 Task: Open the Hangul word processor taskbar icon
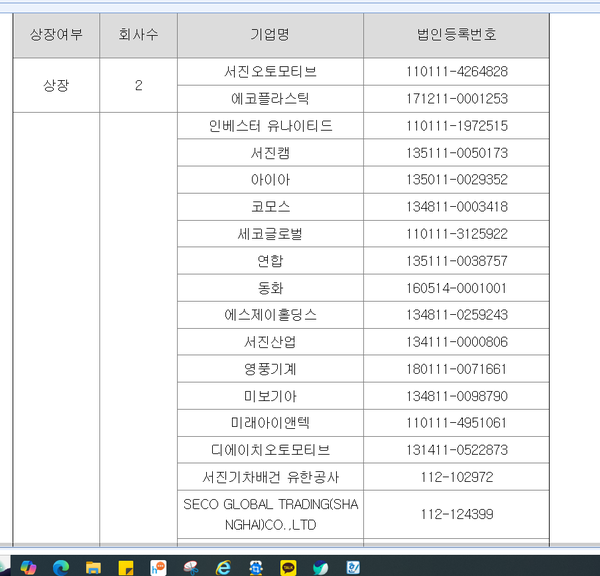(353, 567)
